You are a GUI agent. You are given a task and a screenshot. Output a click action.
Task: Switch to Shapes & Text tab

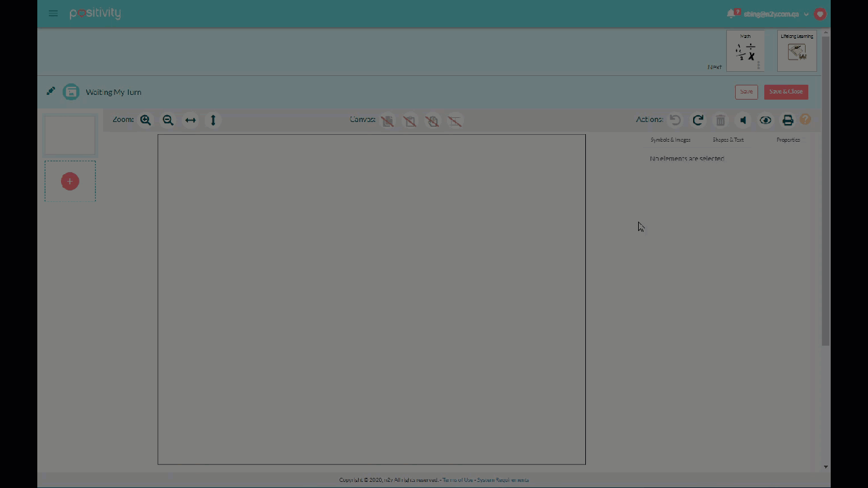pyautogui.click(x=728, y=140)
